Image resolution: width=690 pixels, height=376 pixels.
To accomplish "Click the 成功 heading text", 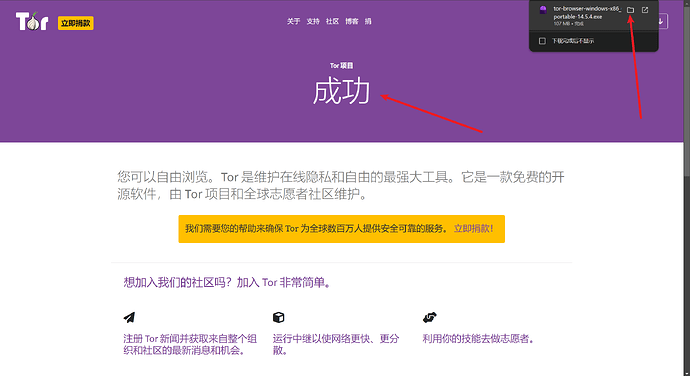I will 341,92.
